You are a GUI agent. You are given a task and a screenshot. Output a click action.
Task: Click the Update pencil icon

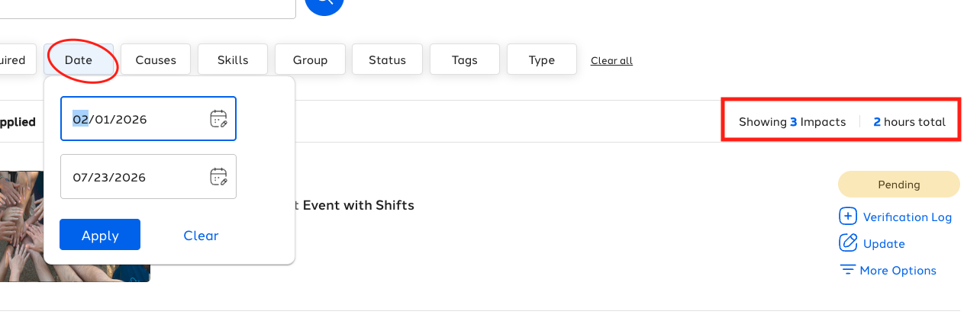[x=848, y=243]
